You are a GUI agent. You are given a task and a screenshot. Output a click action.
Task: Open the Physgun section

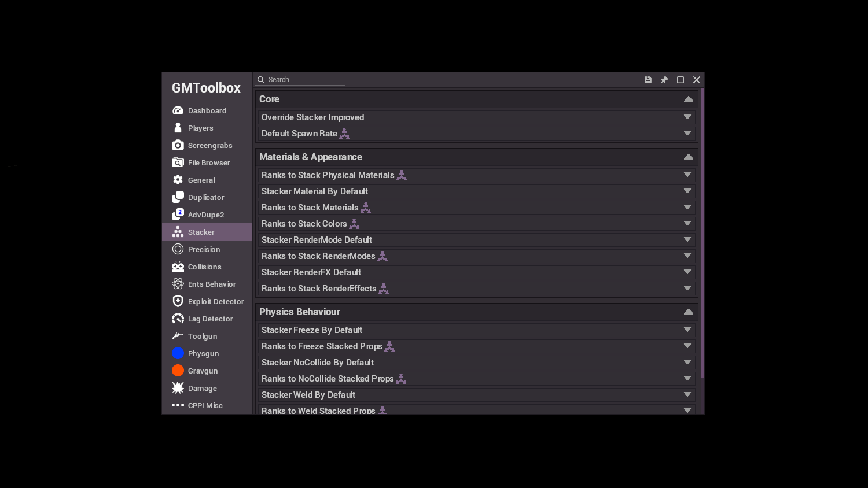tap(207, 353)
